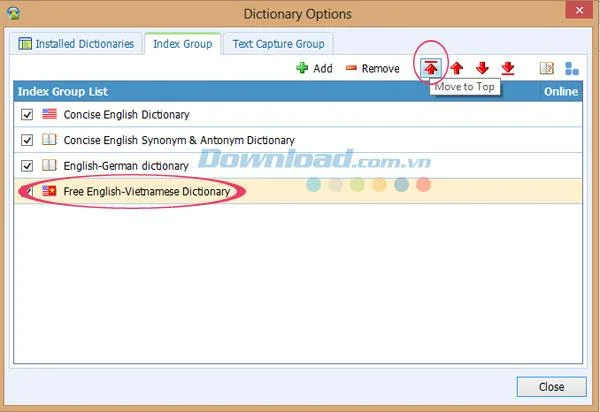Switch to Installed Dictionaries tab
Viewport: 600px width, 412px height.
(x=76, y=44)
